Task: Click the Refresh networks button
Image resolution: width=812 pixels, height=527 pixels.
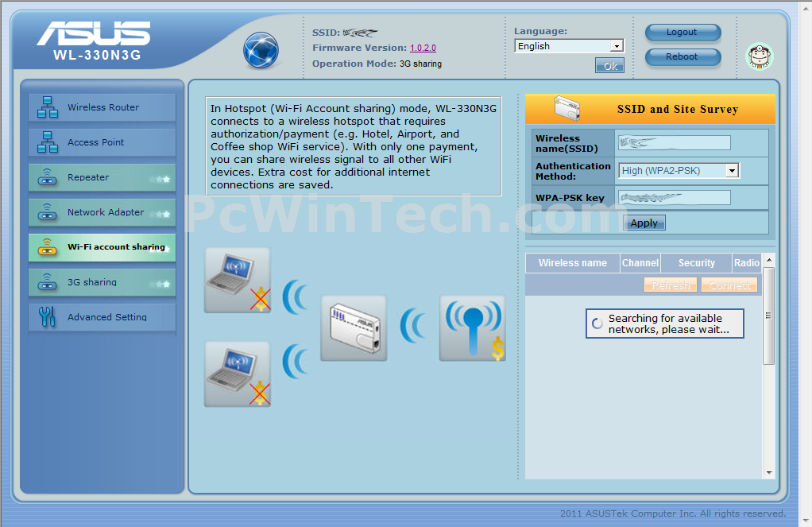Action: pos(671,285)
